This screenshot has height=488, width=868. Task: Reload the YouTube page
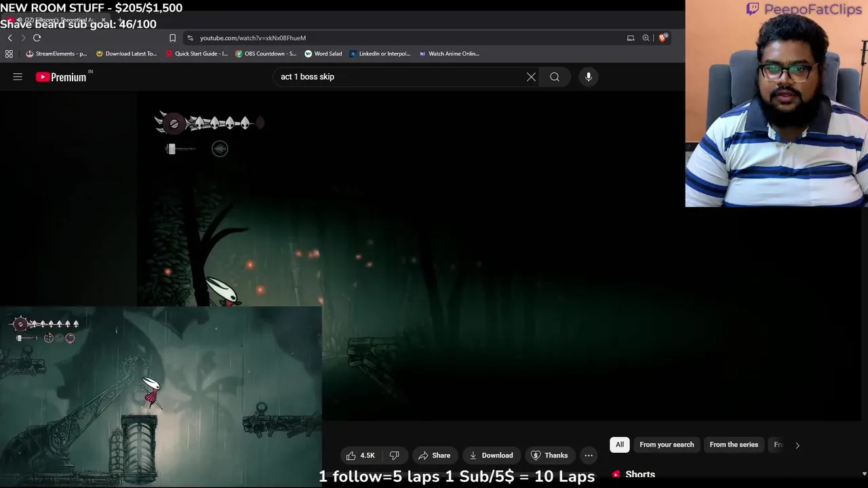[x=37, y=38]
